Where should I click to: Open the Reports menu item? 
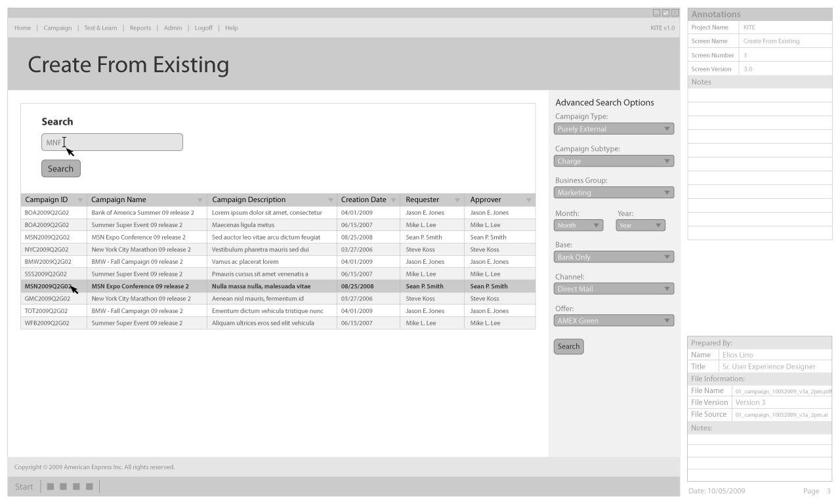click(140, 28)
